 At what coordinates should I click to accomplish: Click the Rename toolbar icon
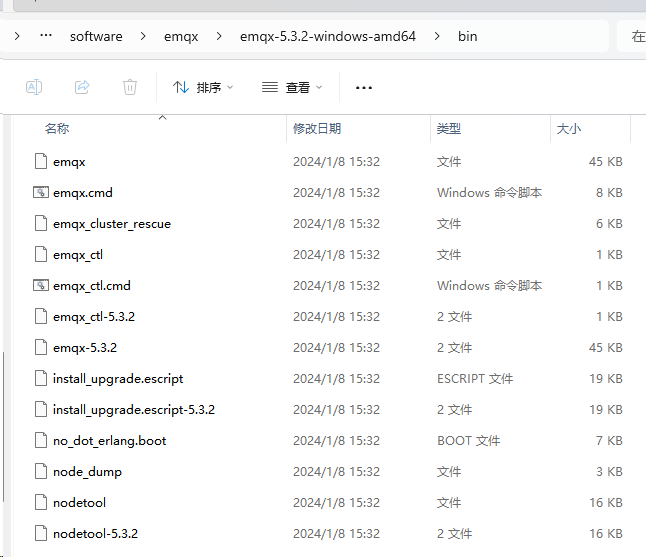(34, 87)
